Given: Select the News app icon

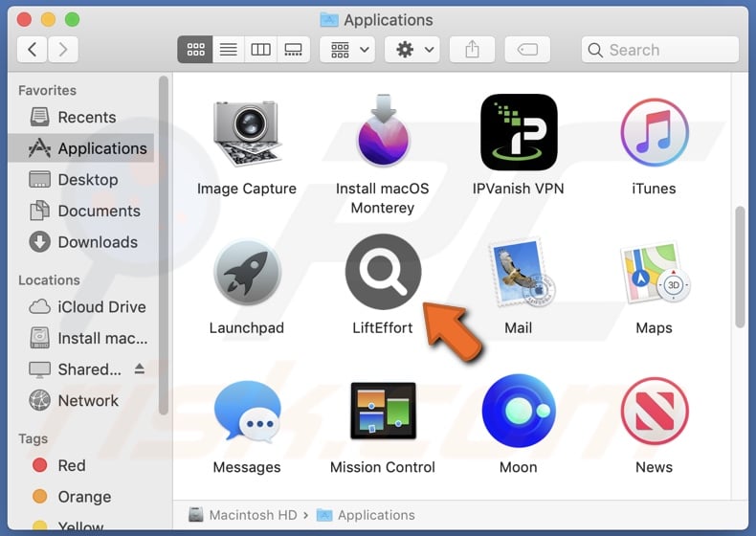Looking at the screenshot, I should click(x=655, y=411).
